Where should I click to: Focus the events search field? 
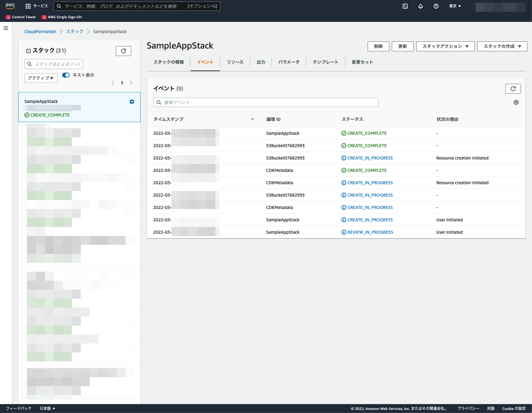266,102
